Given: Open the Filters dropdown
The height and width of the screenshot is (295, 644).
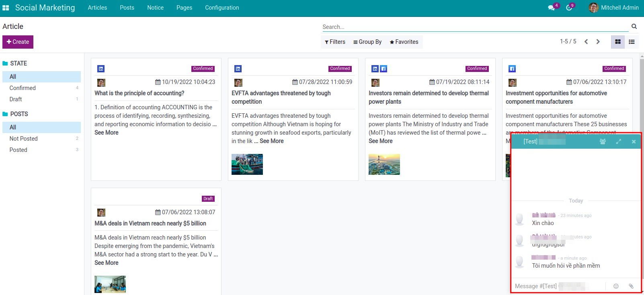Looking at the screenshot, I should click(x=335, y=42).
